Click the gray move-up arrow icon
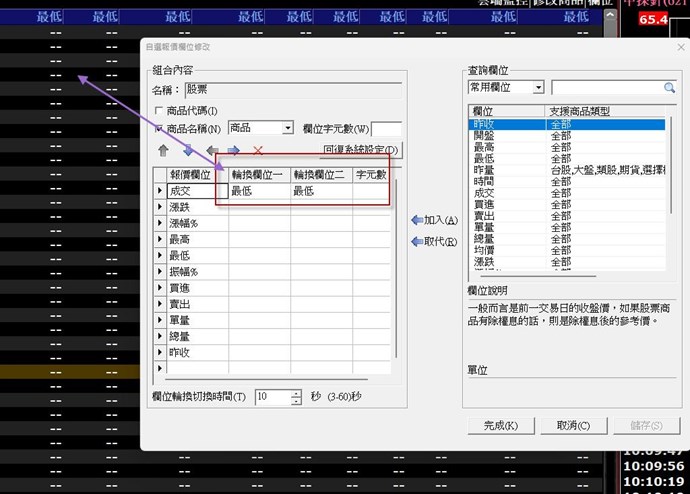This screenshot has width=690, height=494. pos(164,150)
